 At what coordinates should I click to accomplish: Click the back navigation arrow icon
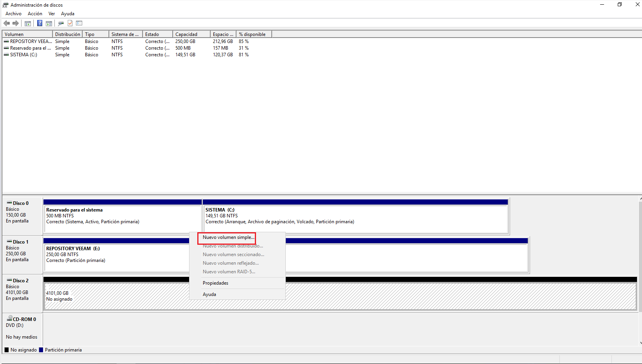[x=6, y=23]
